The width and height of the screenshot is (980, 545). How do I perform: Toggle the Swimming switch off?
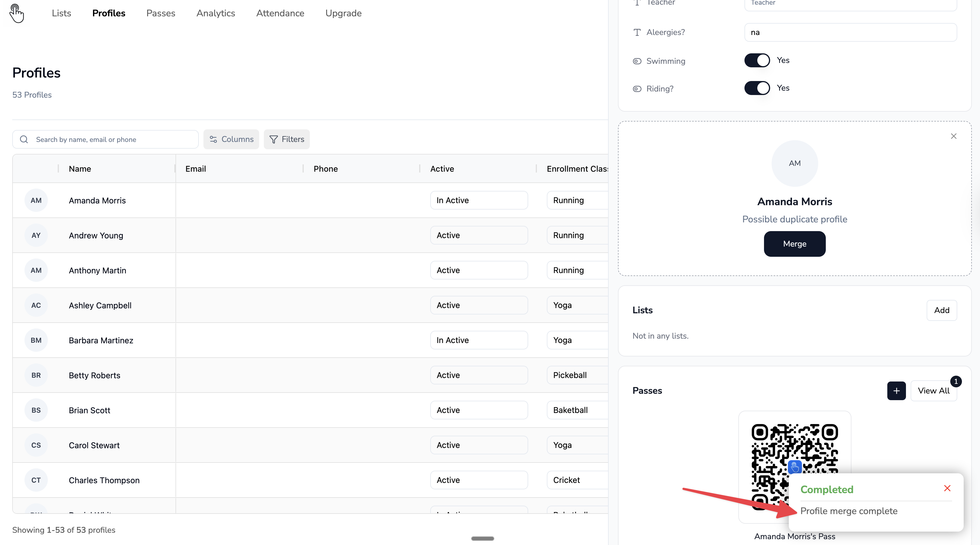(x=757, y=60)
